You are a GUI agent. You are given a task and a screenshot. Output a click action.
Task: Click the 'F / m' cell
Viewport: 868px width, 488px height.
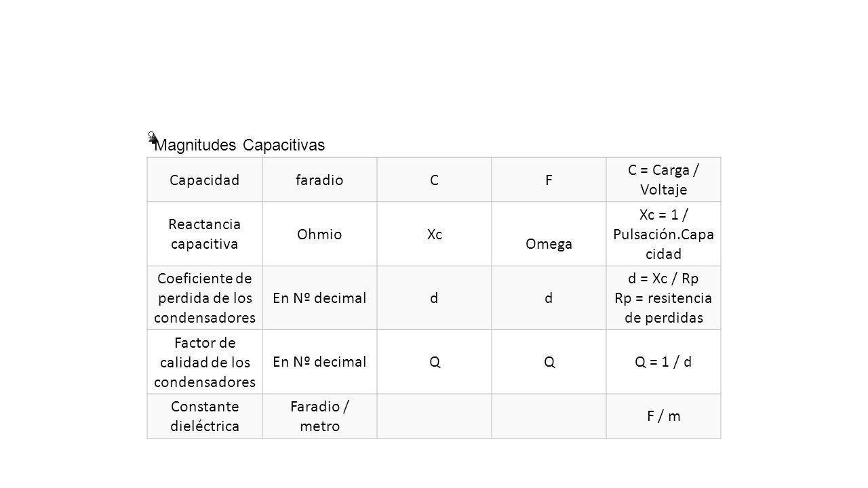[x=664, y=416]
